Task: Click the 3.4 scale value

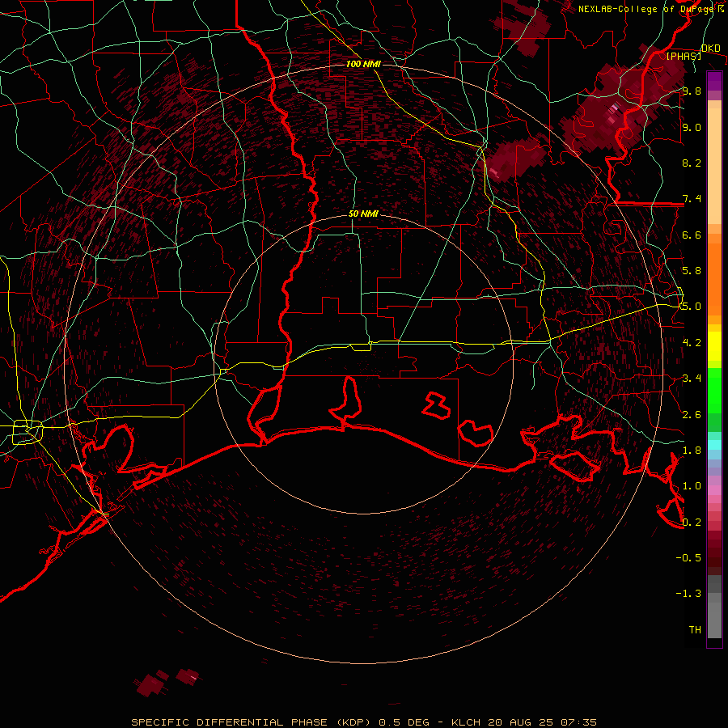Action: (692, 378)
